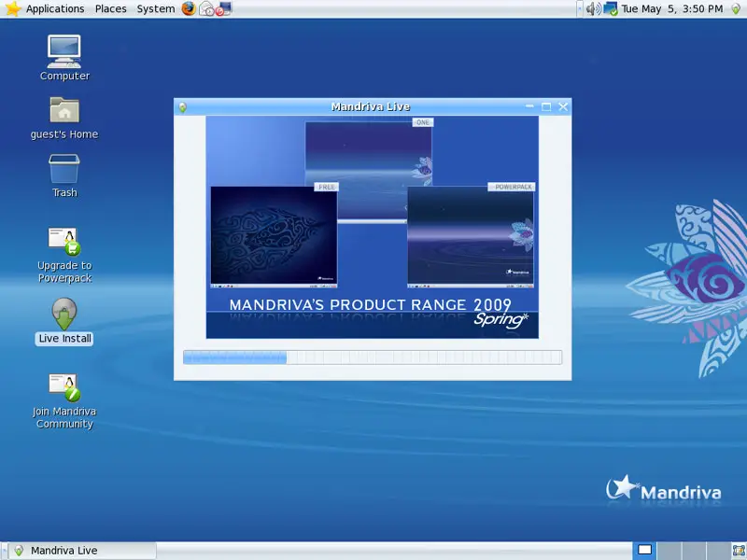Open the mail client icon with clock
The height and width of the screenshot is (560, 747).
(x=206, y=8)
